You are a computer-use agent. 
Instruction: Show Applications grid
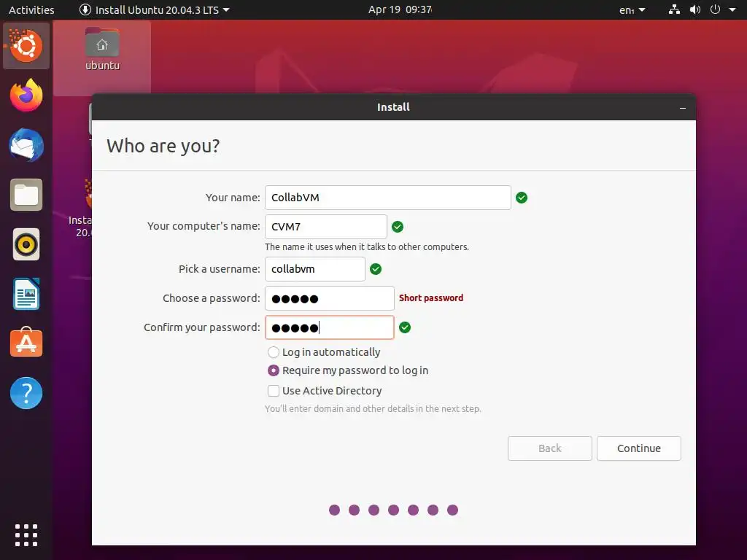coord(26,534)
